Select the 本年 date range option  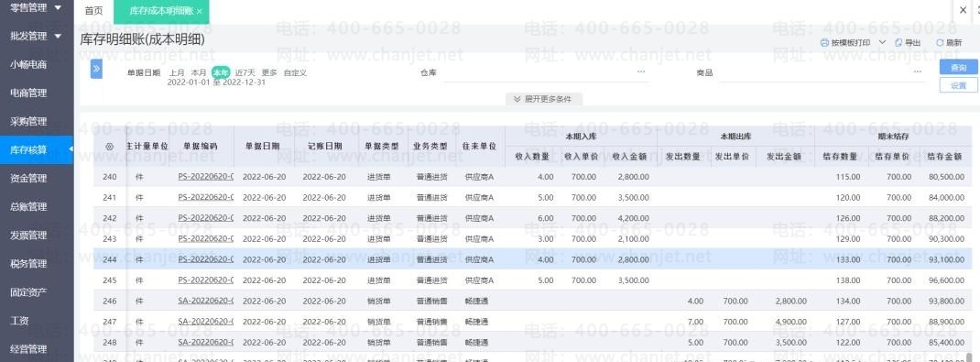pos(221,72)
